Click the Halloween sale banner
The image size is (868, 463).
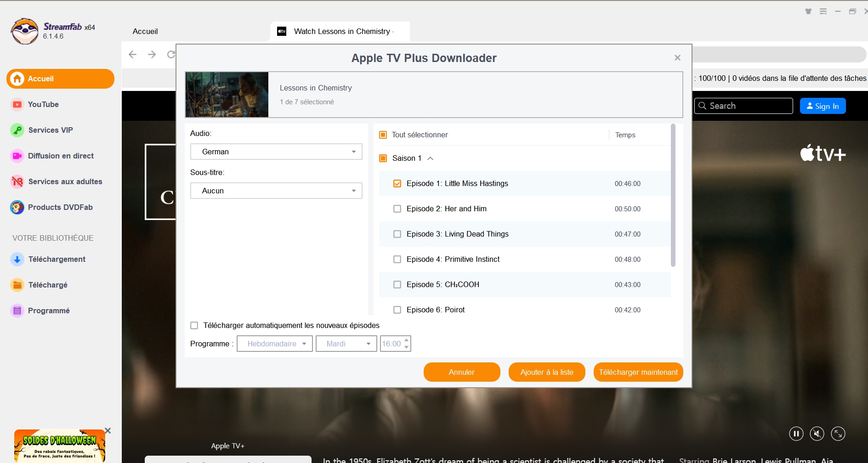click(60, 446)
